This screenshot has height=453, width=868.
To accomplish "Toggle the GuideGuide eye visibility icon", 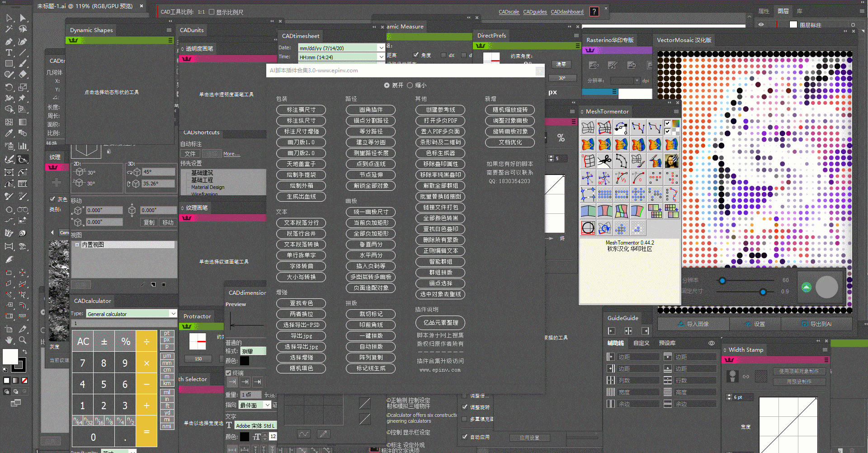I will (x=711, y=343).
